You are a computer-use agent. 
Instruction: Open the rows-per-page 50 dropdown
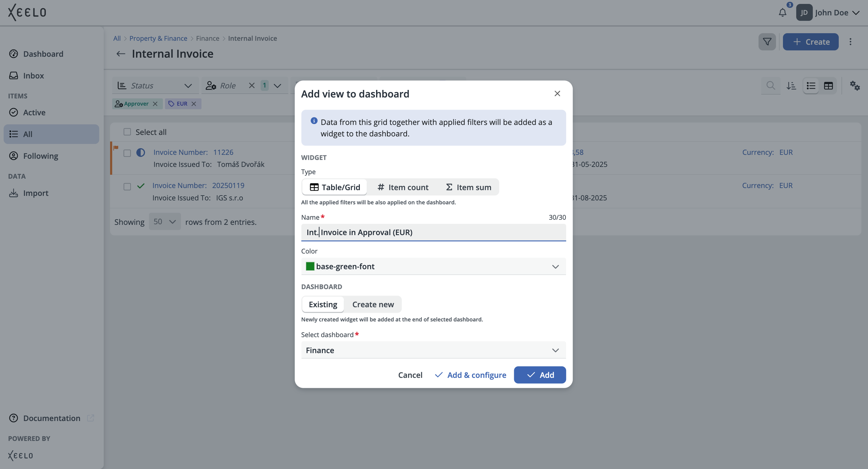(165, 222)
